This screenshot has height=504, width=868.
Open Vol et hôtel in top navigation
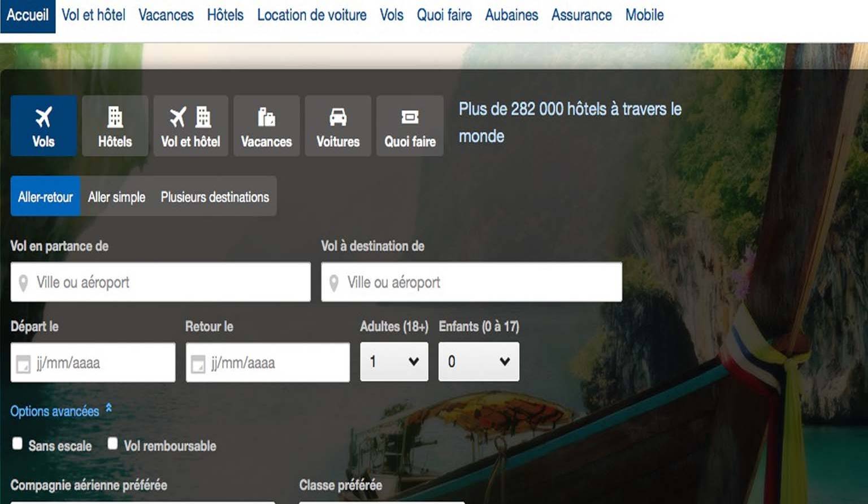(93, 15)
